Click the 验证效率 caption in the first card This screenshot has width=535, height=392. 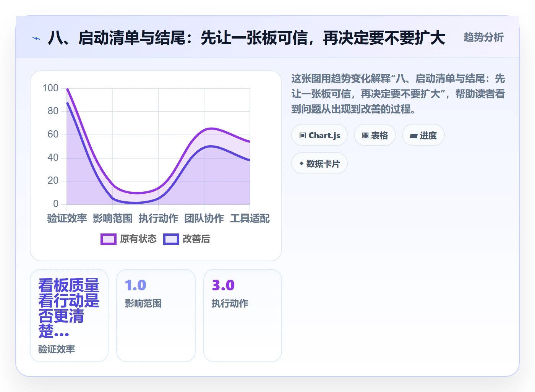click(x=57, y=349)
